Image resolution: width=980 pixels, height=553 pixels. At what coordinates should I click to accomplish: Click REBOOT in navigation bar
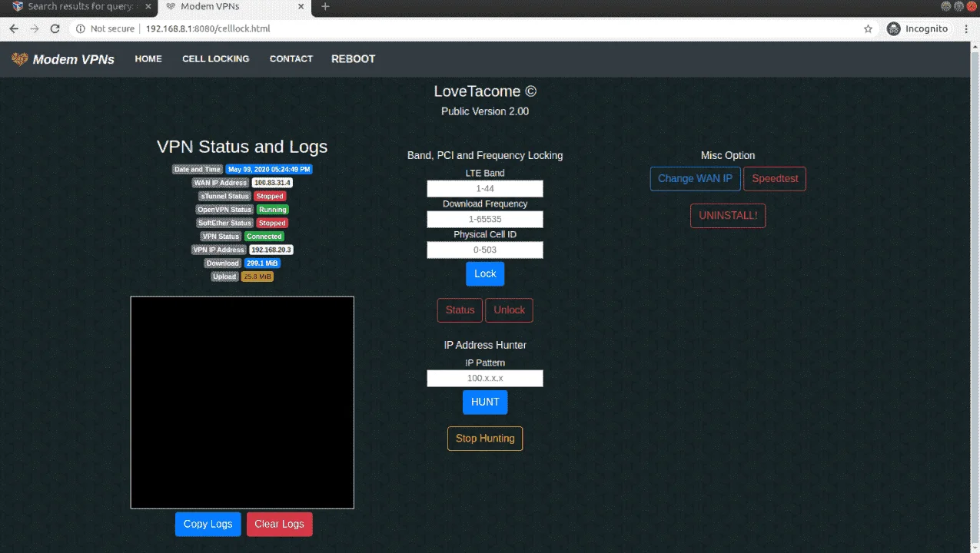[x=353, y=59]
